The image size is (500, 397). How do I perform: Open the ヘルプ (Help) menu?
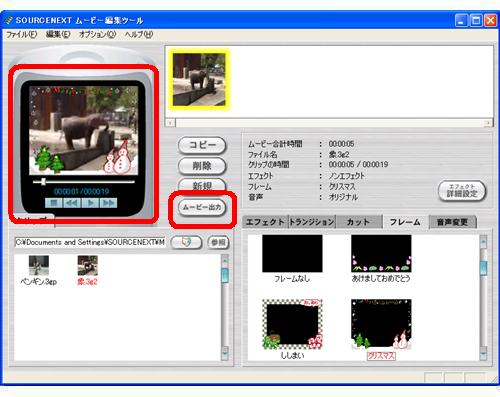click(139, 34)
